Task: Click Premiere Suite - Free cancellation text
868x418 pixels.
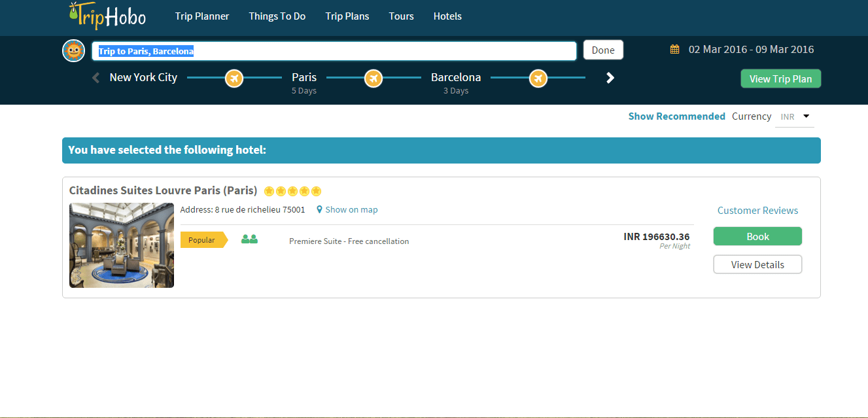Action: [x=349, y=241]
